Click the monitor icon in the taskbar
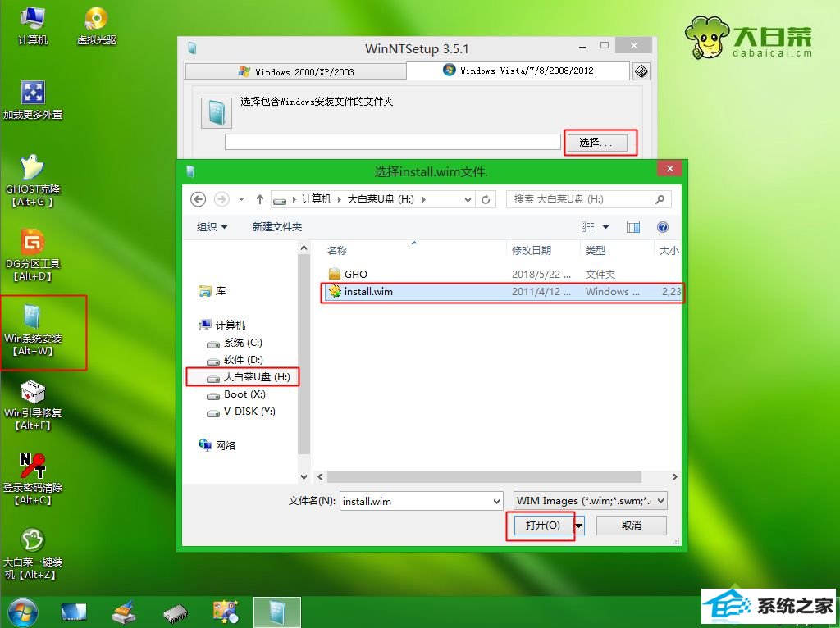 [x=73, y=612]
